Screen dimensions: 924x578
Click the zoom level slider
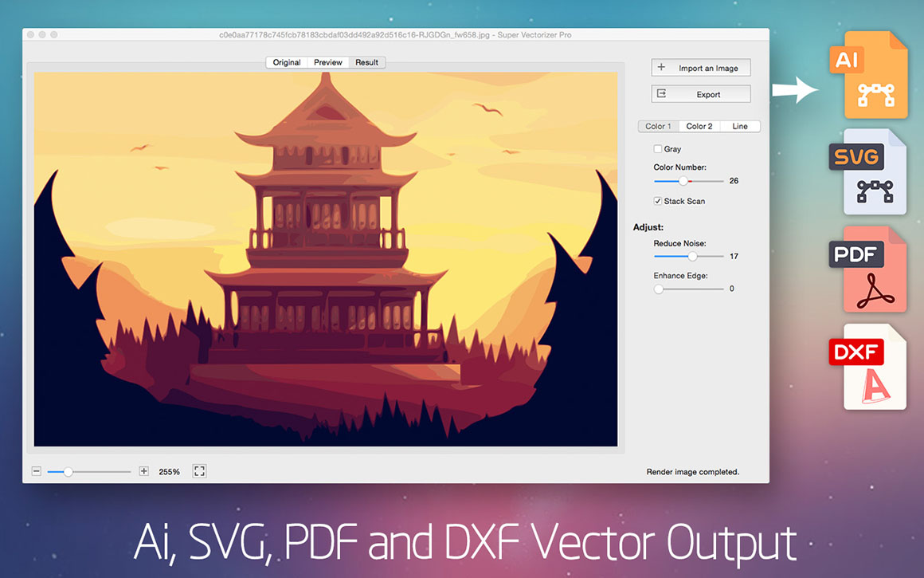(x=89, y=472)
